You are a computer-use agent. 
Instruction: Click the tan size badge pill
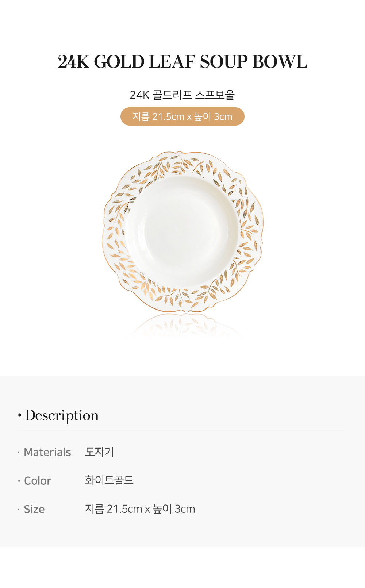[182, 116]
